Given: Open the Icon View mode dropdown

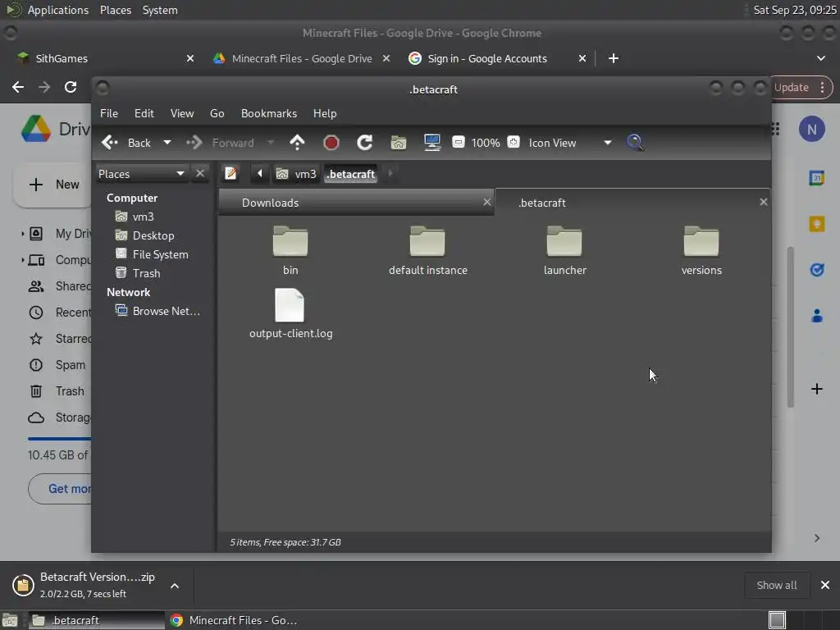Looking at the screenshot, I should click(x=570, y=143).
